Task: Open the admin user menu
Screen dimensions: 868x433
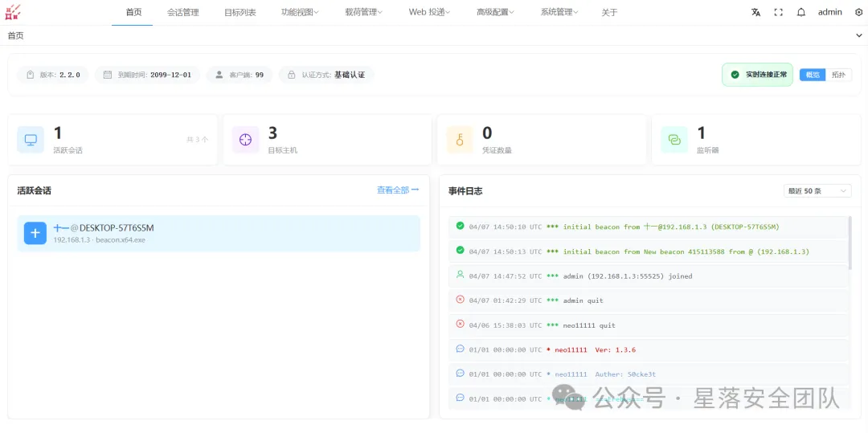Action: (x=829, y=12)
